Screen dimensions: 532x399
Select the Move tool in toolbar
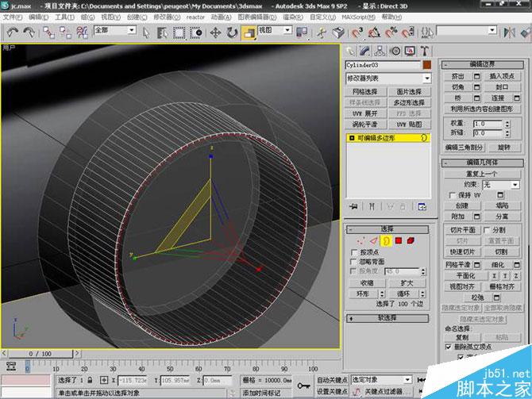[215, 33]
